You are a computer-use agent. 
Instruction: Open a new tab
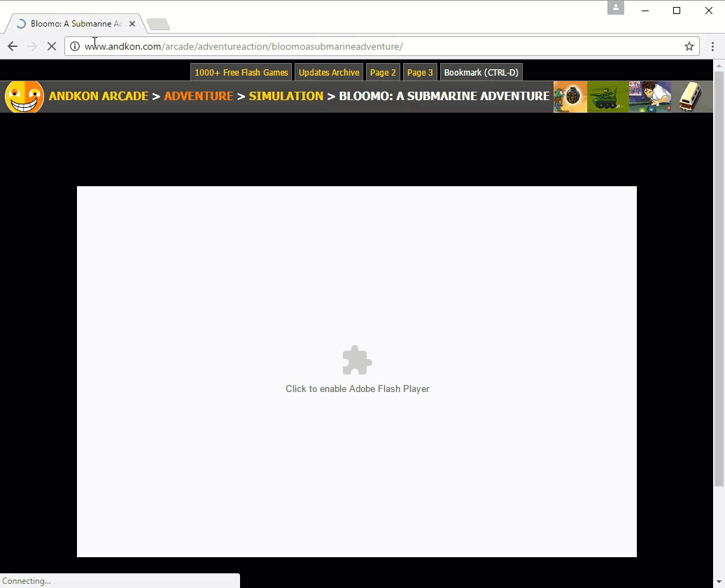(159, 24)
